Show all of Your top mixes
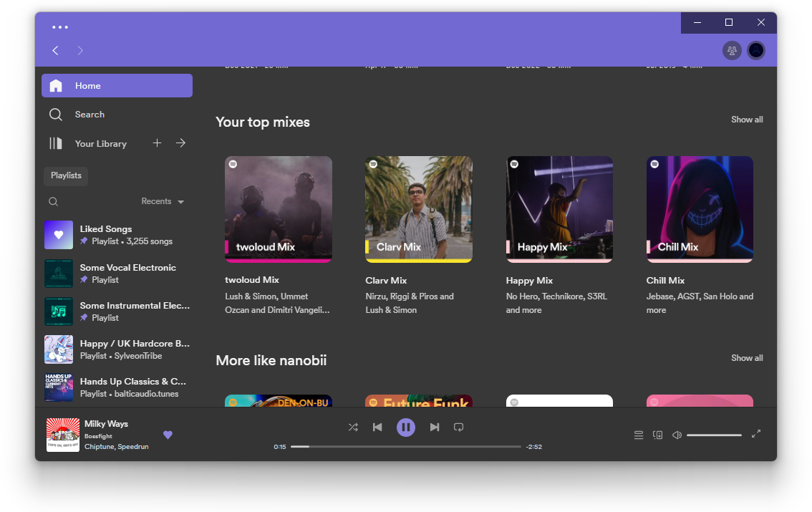This screenshot has height=512, width=812. (747, 120)
